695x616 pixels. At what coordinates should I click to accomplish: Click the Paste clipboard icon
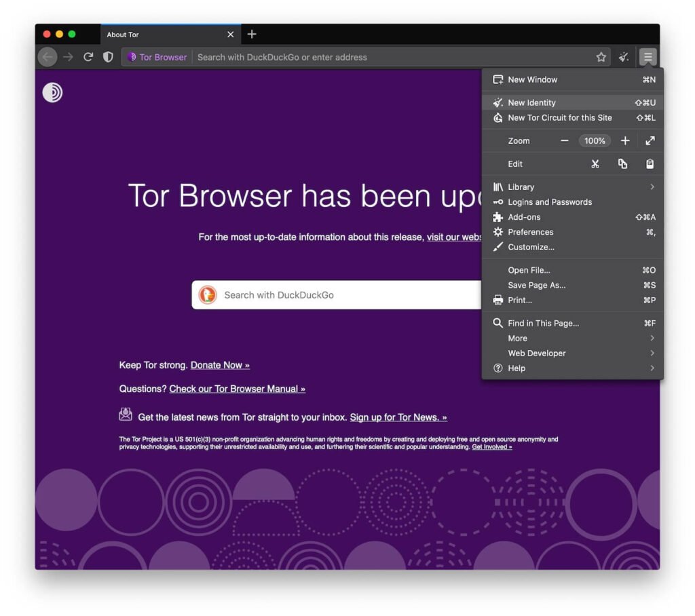[650, 164]
